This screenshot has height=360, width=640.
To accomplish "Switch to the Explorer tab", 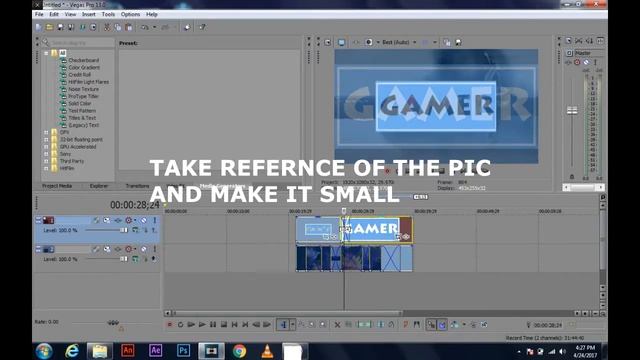I will (x=99, y=186).
